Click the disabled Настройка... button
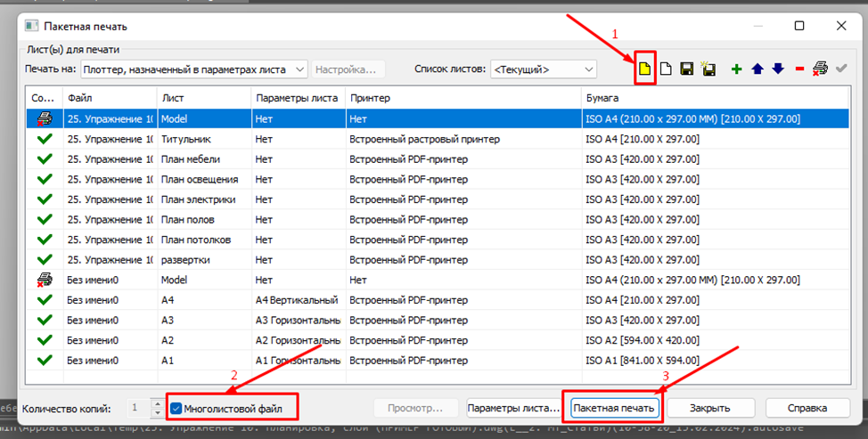868x439 pixels. 348,69
